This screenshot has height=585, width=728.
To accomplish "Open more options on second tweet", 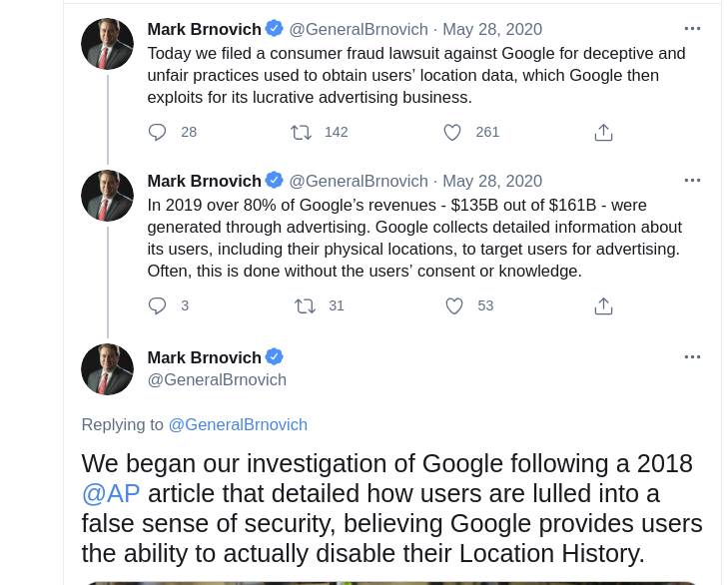I will click(x=692, y=181).
